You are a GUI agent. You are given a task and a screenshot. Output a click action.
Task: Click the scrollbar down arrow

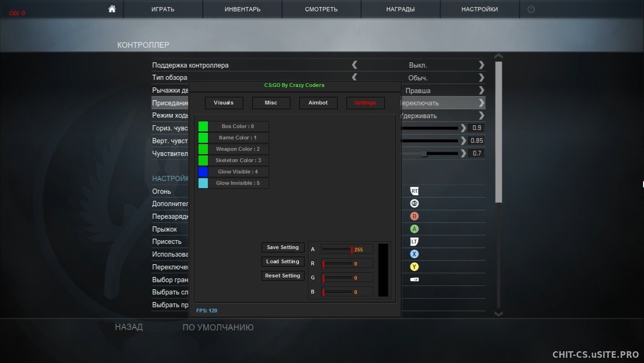498,313
